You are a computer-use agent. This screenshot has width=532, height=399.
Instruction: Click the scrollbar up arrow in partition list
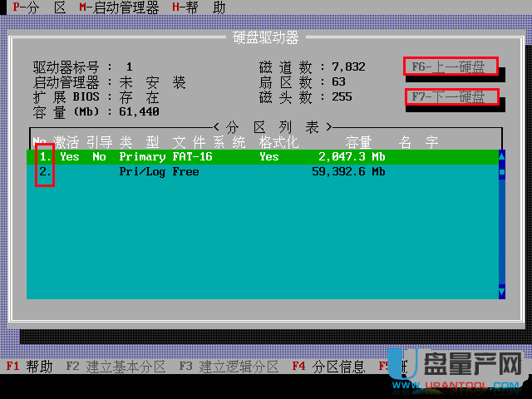(501, 155)
